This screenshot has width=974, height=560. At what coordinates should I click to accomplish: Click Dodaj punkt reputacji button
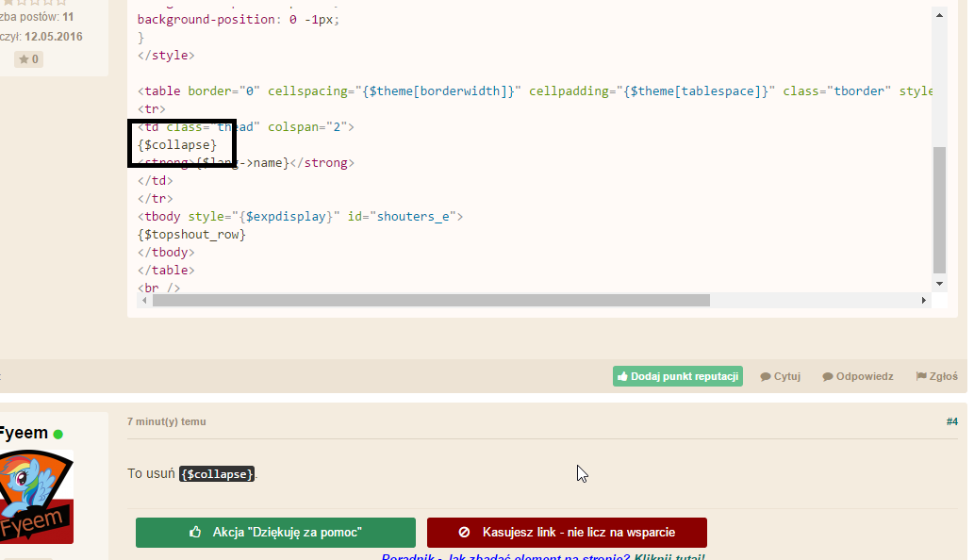(678, 376)
